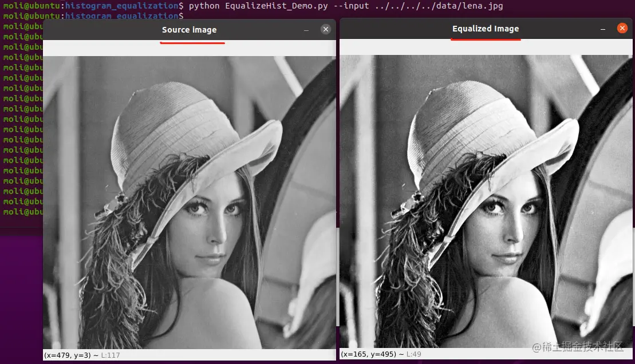The height and width of the screenshot is (364, 635).
Task: Click the Equalized Image title bar text
Action: coord(486,29)
